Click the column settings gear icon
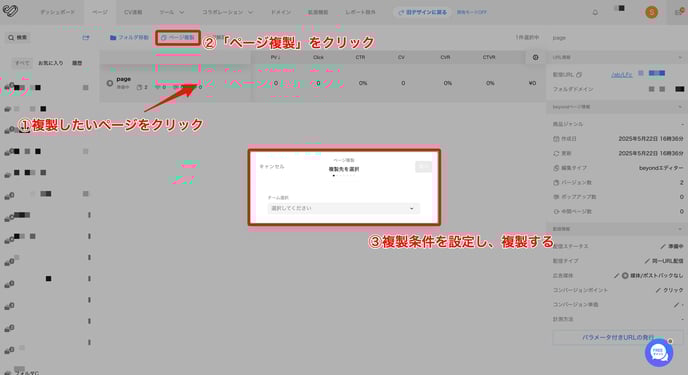Image resolution: width=688 pixels, height=375 pixels. [535, 57]
